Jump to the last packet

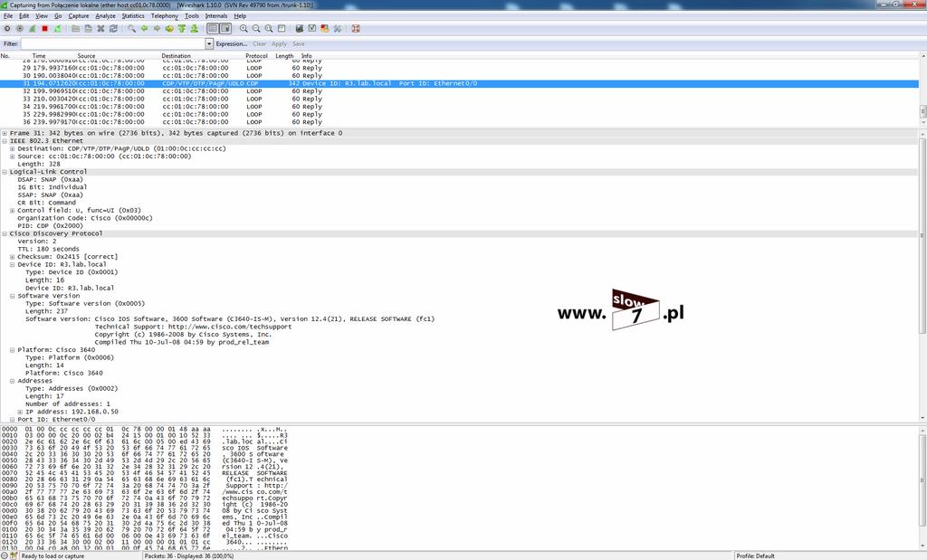click(x=194, y=28)
